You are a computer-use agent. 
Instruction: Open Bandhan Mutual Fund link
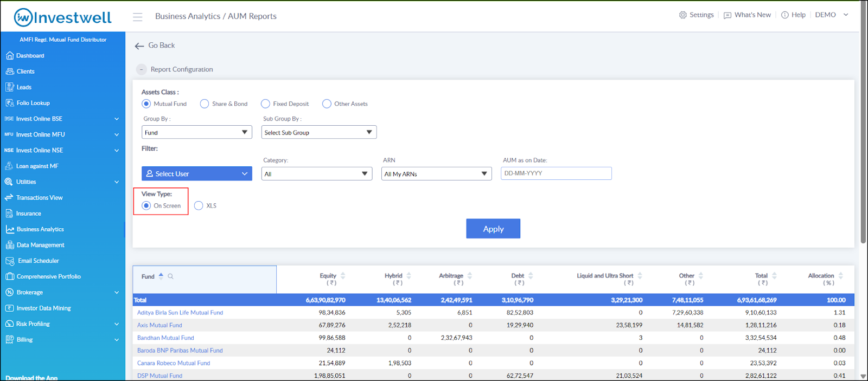pos(165,338)
